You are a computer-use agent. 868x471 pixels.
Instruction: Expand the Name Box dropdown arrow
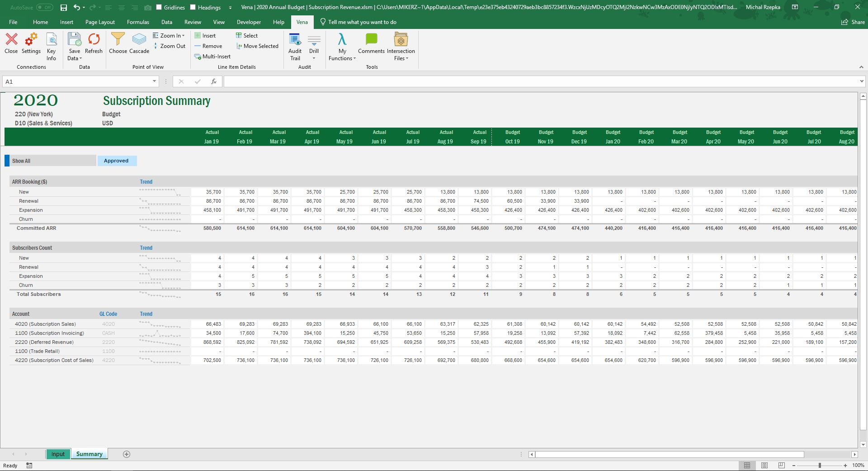click(154, 81)
